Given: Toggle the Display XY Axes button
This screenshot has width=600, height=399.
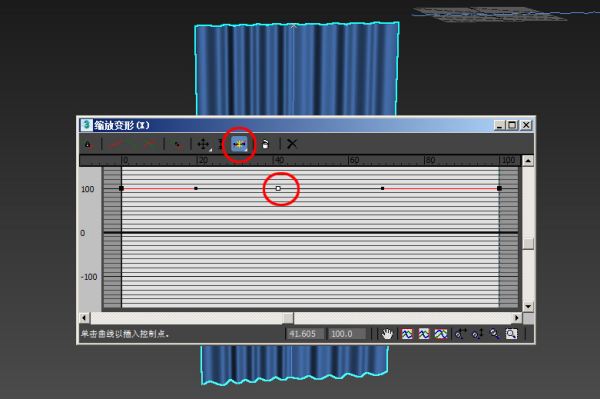Looking at the screenshot, I should point(149,144).
